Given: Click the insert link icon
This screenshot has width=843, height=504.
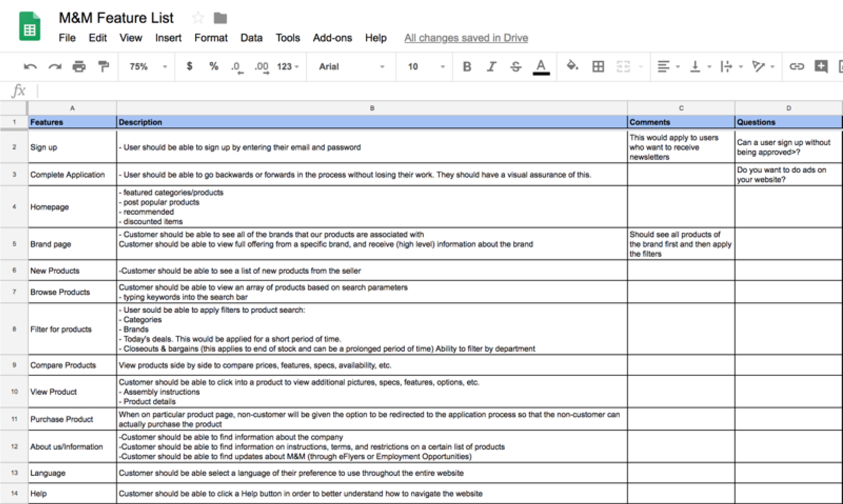Looking at the screenshot, I should (797, 67).
